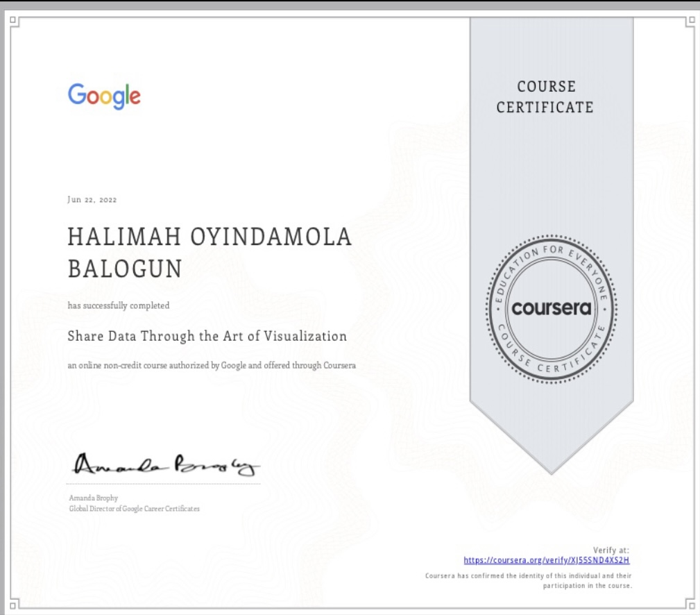The height and width of the screenshot is (615, 700).
Task: Click the recipient name "HALIMAH OYINDAMOLA BALOGUN"
Action: (x=210, y=253)
